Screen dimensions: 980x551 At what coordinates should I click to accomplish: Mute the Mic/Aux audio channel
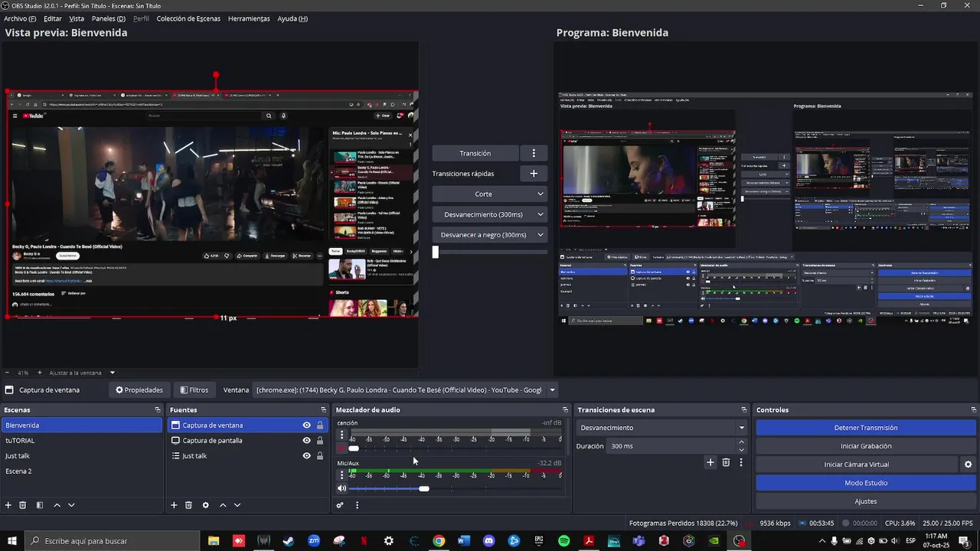(x=341, y=488)
